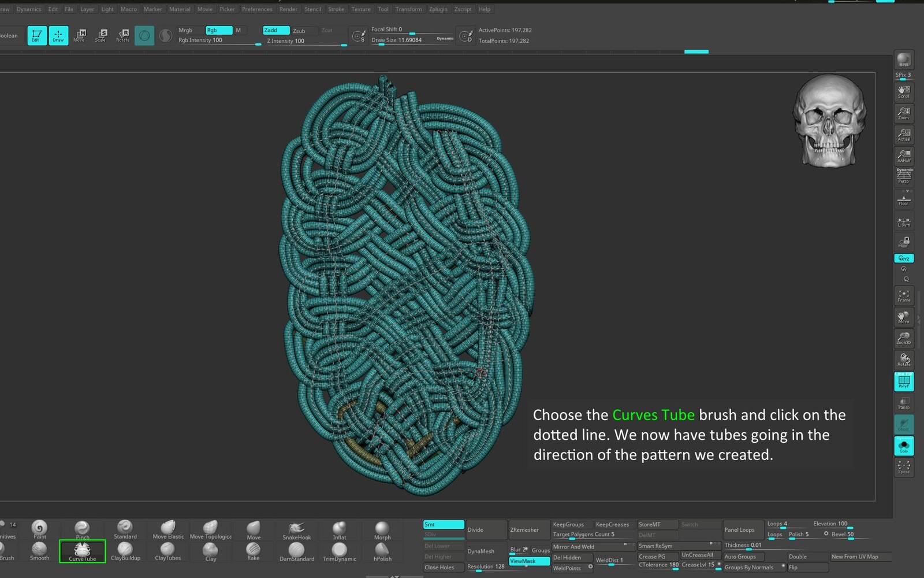Choose the DamStandard brush

coord(296,551)
